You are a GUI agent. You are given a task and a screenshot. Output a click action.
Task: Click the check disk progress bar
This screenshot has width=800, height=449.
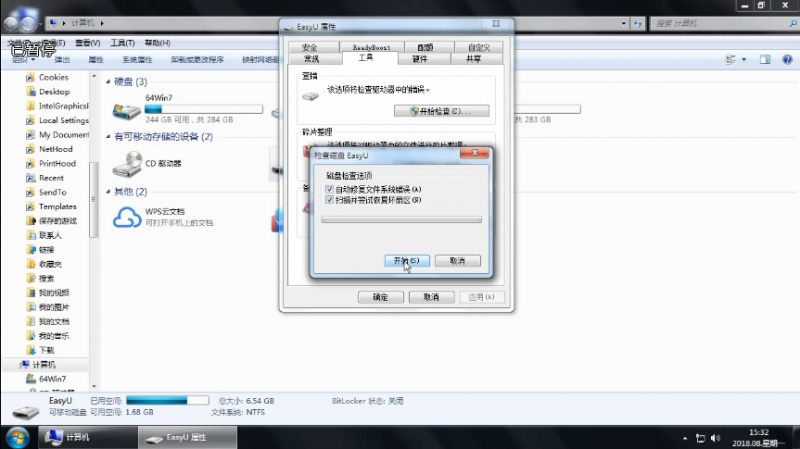point(401,219)
